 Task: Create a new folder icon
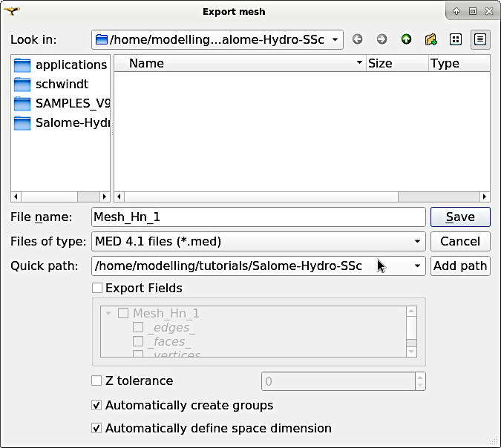point(430,39)
